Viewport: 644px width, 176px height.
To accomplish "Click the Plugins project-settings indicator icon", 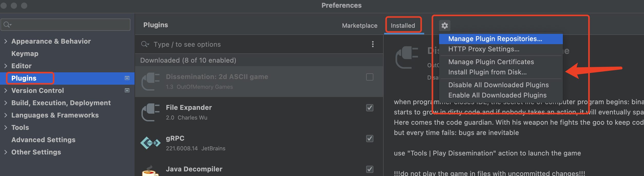I will click(x=127, y=78).
